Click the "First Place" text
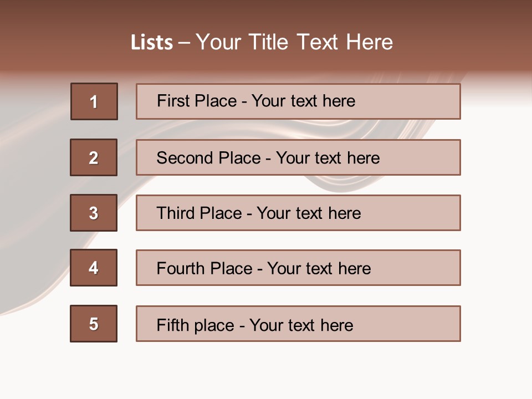Viewport: 532px width, 399px height. [x=196, y=101]
